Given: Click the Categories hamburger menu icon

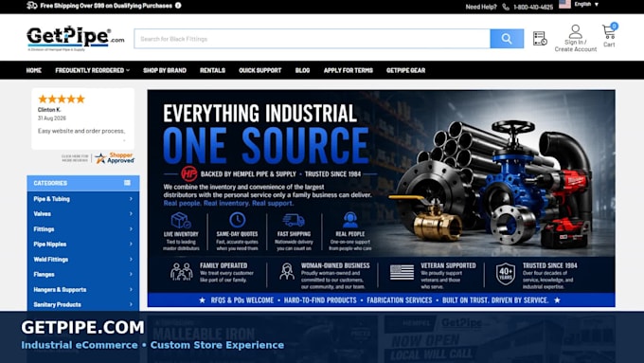Looking at the screenshot, I should pyautogui.click(x=127, y=183).
